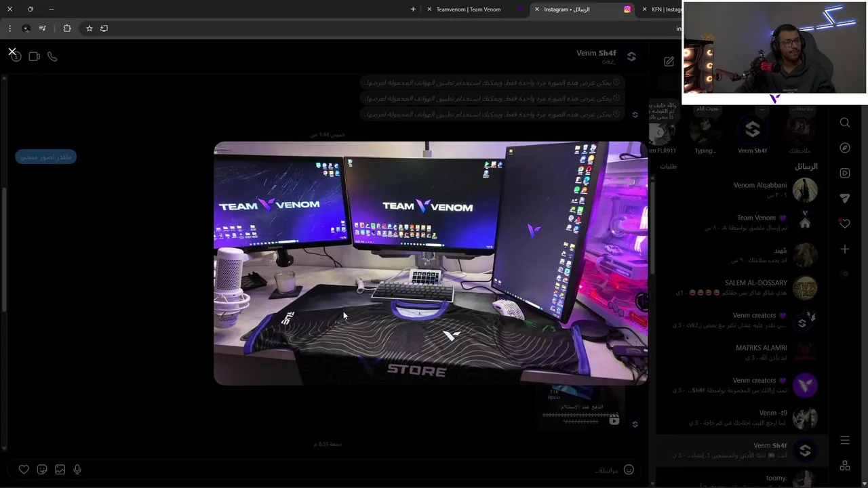Viewport: 868px width, 488px height.
Task: Open message requests (طلبات) link
Action: (x=668, y=167)
